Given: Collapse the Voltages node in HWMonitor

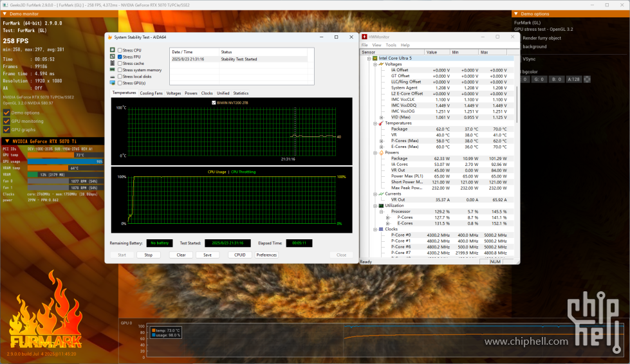Looking at the screenshot, I should click(375, 64).
